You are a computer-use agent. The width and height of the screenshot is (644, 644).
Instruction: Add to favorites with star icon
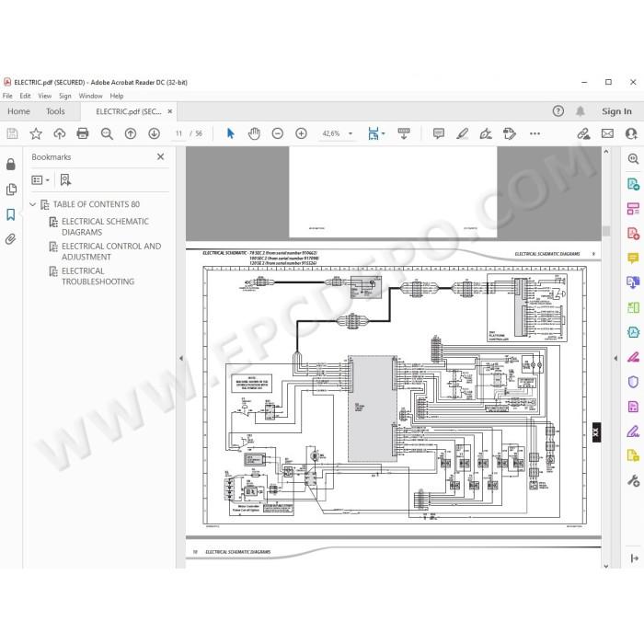point(36,133)
